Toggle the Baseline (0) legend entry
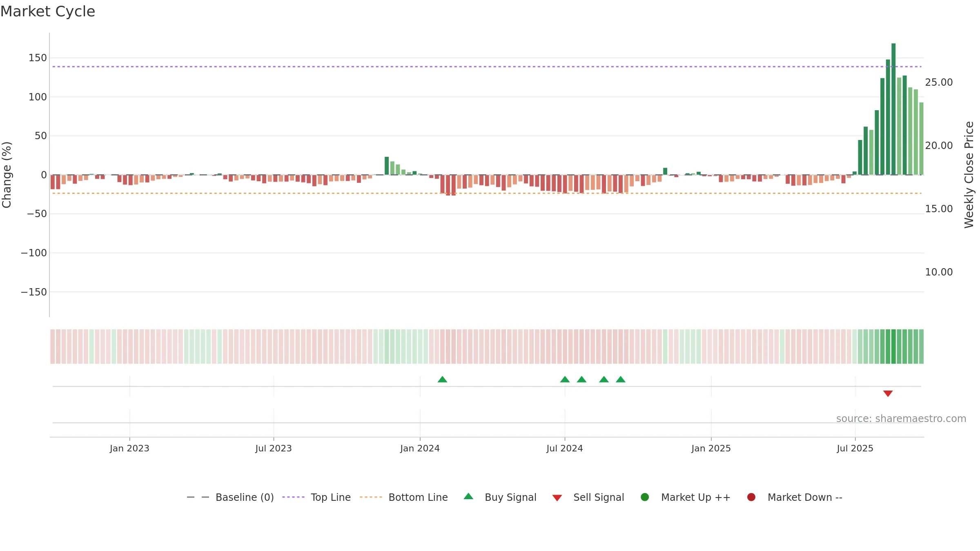This screenshot has width=980, height=551. (x=230, y=498)
